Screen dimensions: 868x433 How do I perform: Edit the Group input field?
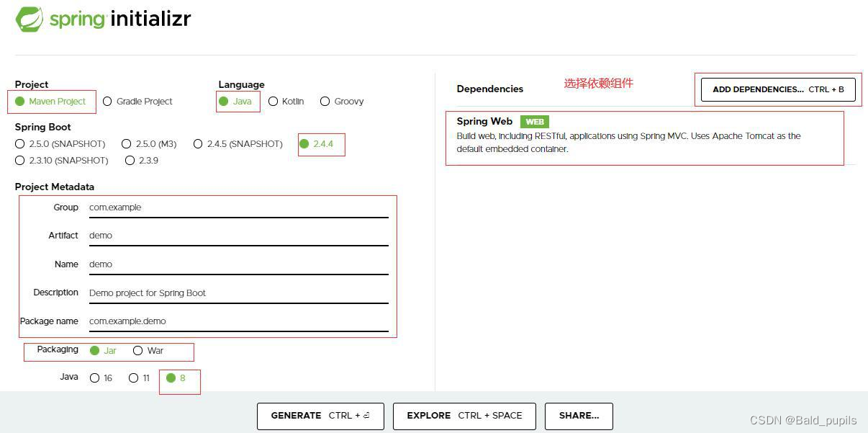238,207
